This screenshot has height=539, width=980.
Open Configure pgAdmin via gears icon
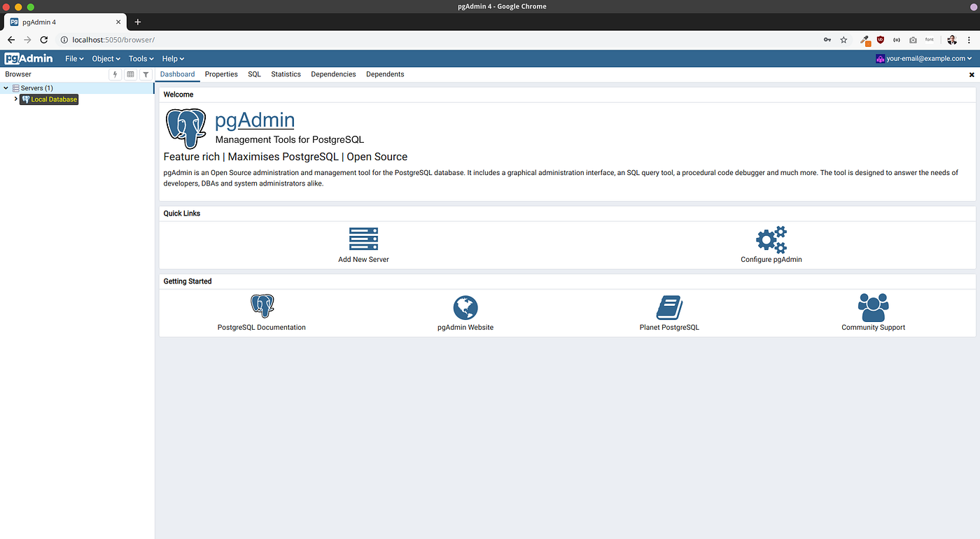(x=771, y=241)
